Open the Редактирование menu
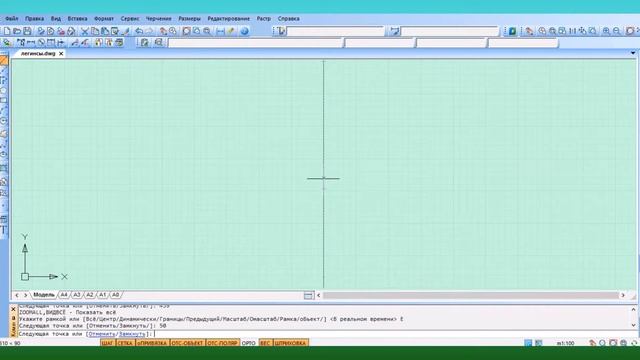 pos(229,19)
